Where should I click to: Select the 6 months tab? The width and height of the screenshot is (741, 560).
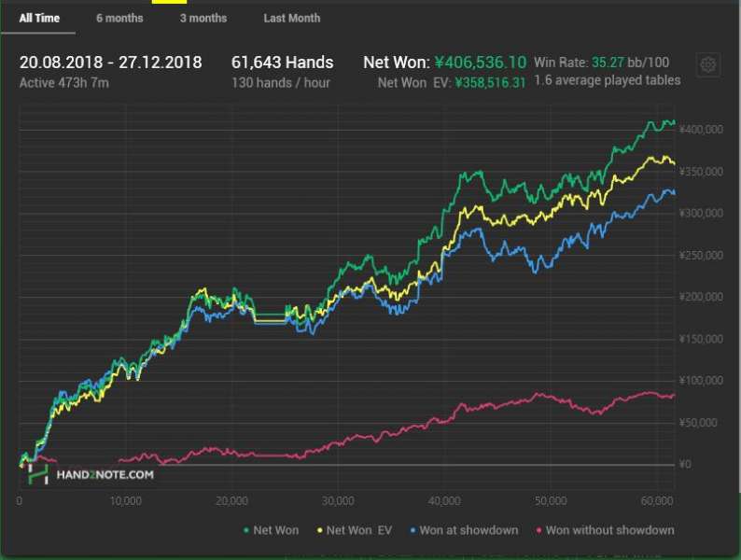[x=119, y=18]
